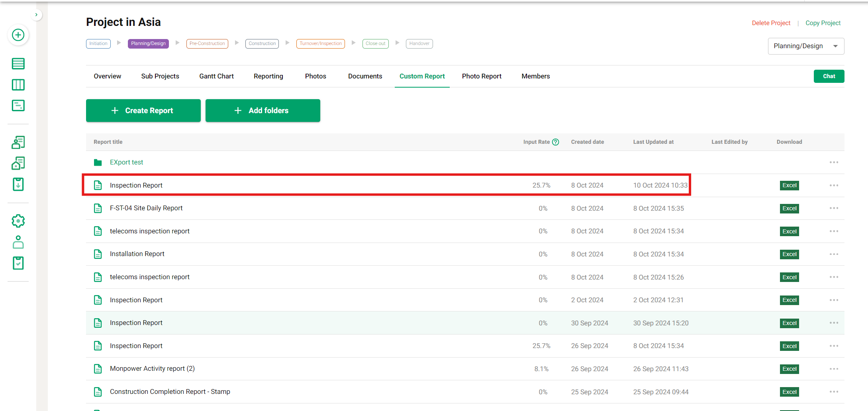
Task: Click the Add folders button
Action: click(x=263, y=111)
